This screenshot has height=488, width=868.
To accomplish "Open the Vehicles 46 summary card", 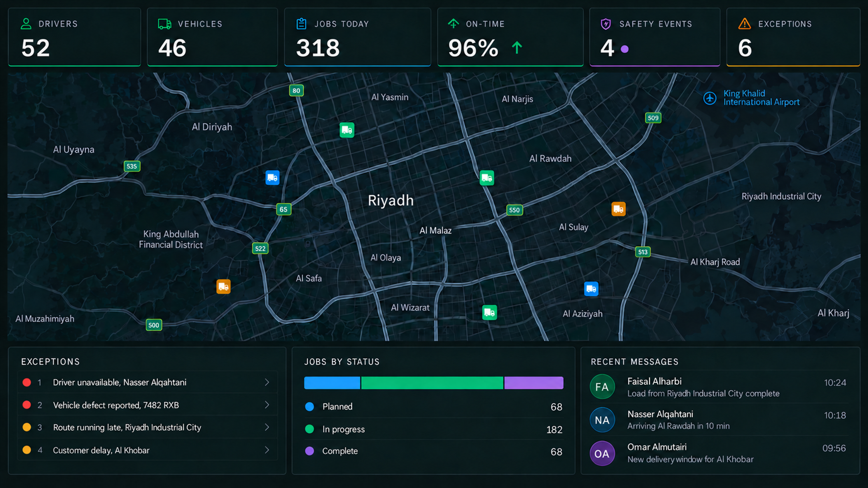I will pyautogui.click(x=212, y=37).
